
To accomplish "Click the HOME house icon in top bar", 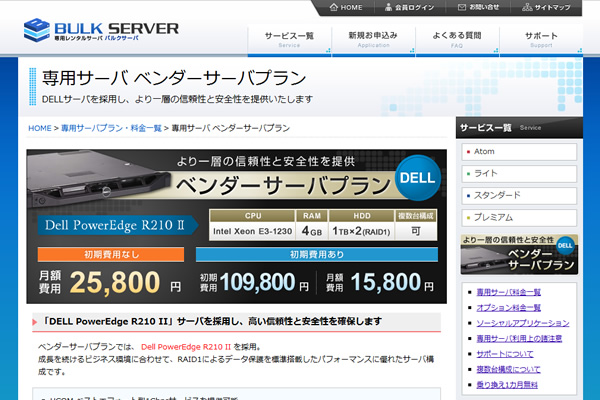I will pyautogui.click(x=332, y=8).
